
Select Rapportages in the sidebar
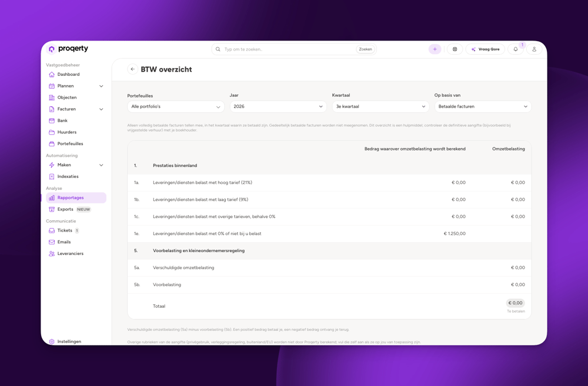tap(76, 198)
